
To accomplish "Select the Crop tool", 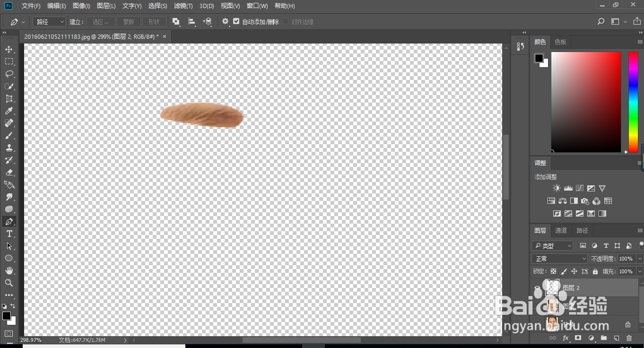I will click(x=9, y=99).
